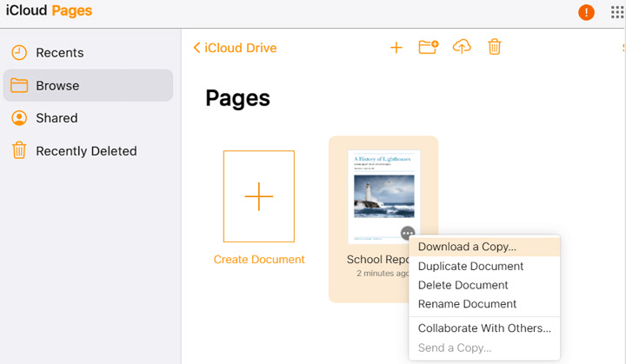Open Recents in the sidebar

(x=59, y=53)
